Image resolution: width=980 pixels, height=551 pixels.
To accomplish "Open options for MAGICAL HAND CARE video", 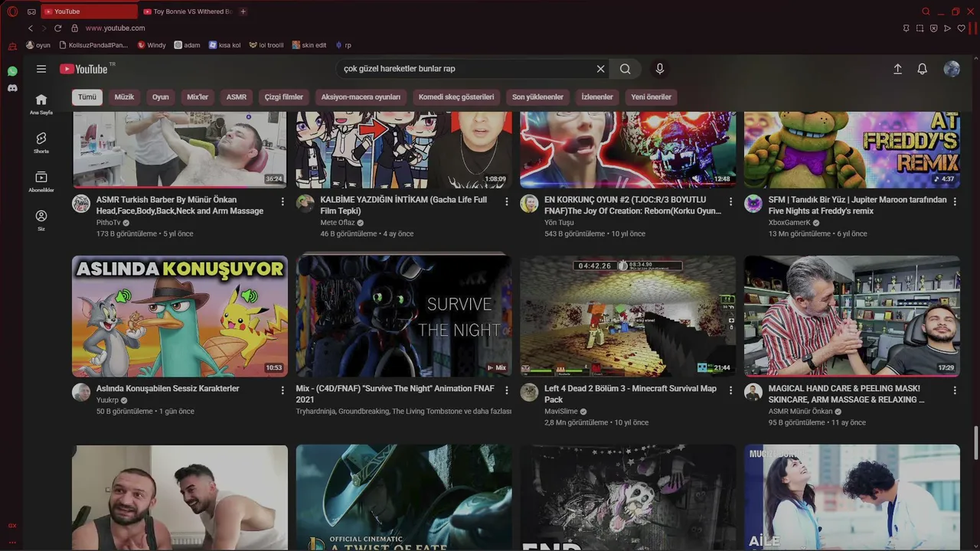I will coord(955,390).
